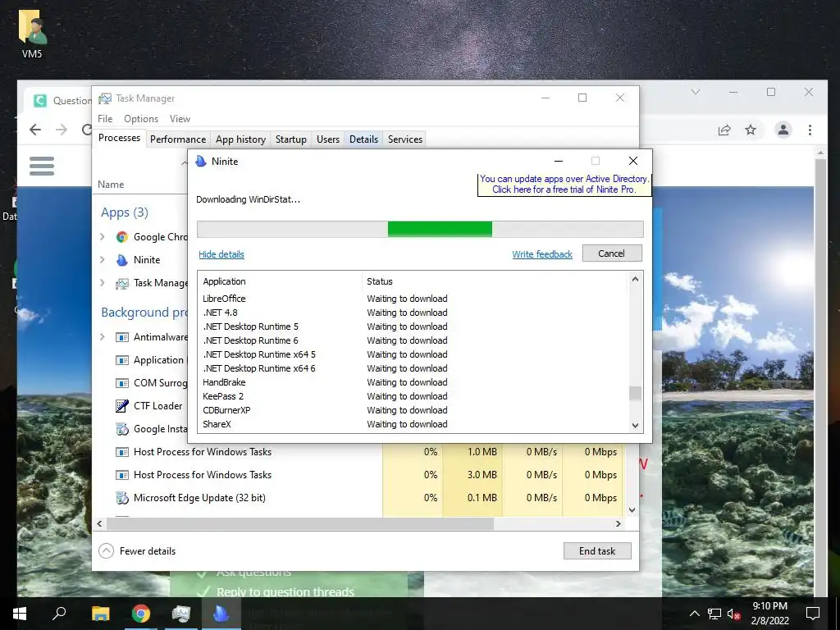The height and width of the screenshot is (630, 840).
Task: Click the Chrome share page icon
Action: tap(724, 130)
